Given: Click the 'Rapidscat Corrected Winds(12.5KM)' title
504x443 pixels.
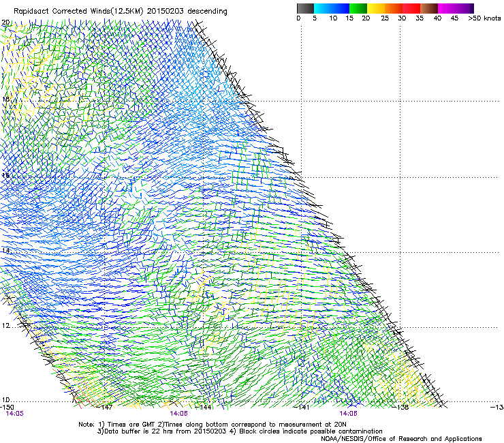Looking at the screenshot, I should pos(78,12).
